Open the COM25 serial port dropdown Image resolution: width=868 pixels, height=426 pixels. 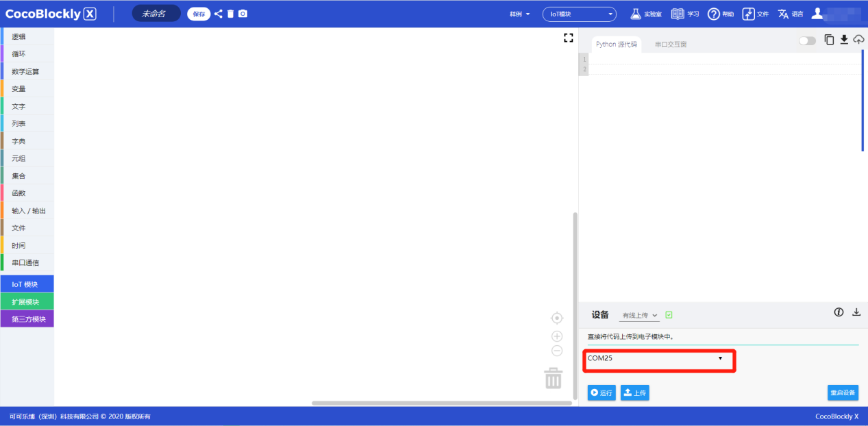tap(658, 358)
